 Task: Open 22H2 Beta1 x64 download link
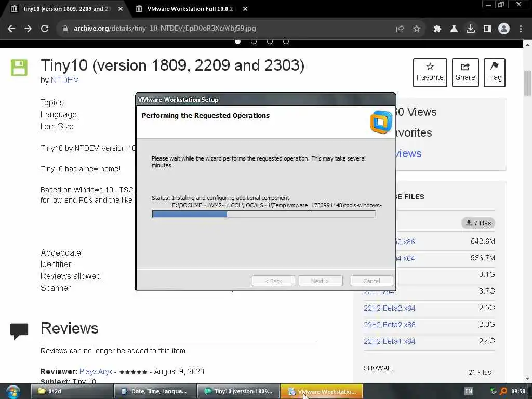pyautogui.click(x=390, y=341)
